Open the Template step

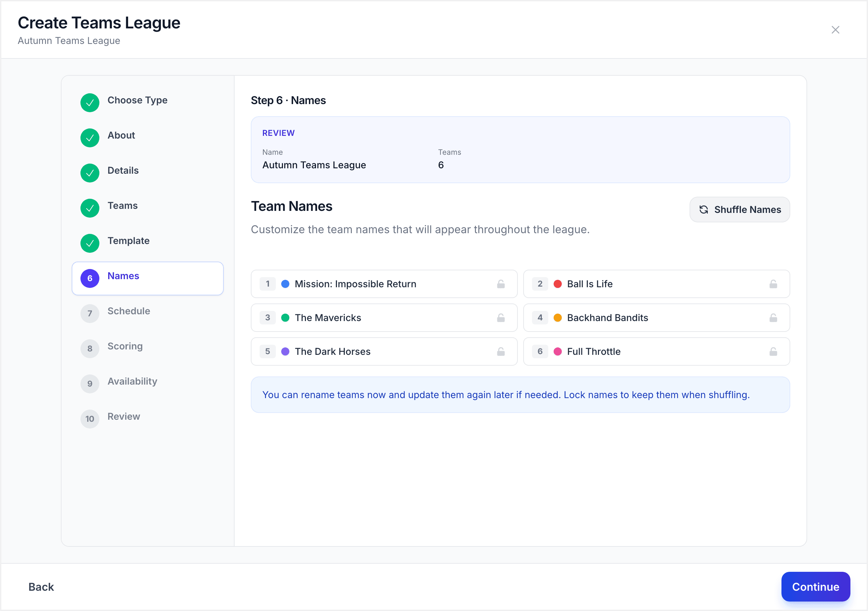(x=147, y=243)
